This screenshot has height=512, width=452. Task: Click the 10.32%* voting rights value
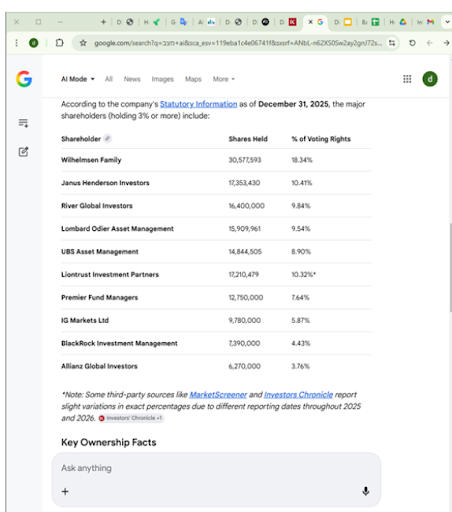tap(303, 274)
